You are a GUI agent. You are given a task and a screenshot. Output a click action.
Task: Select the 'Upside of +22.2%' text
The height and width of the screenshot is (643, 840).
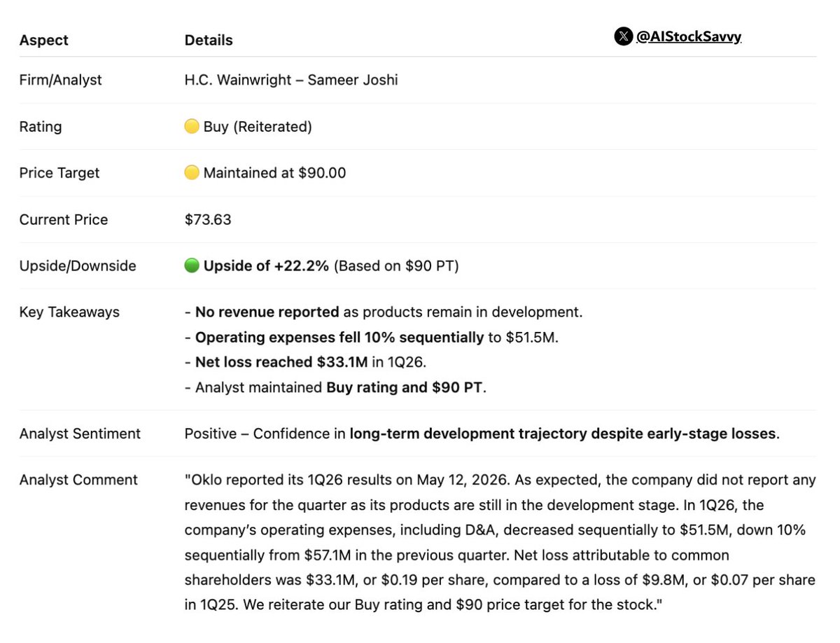point(266,266)
